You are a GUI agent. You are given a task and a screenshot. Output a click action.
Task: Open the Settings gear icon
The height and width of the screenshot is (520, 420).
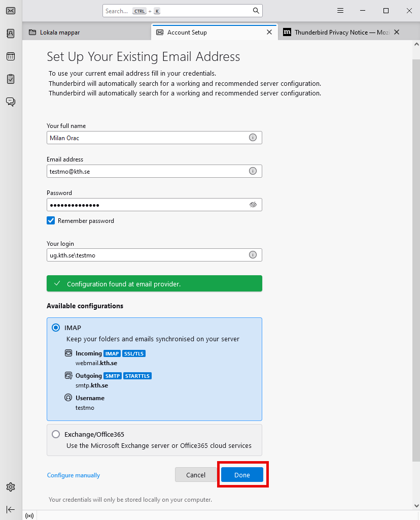(x=11, y=487)
